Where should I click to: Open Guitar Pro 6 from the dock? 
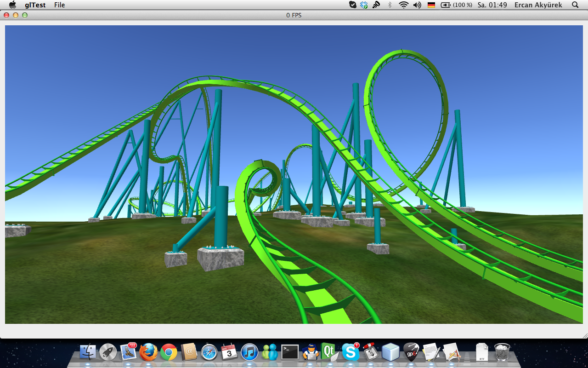click(411, 352)
